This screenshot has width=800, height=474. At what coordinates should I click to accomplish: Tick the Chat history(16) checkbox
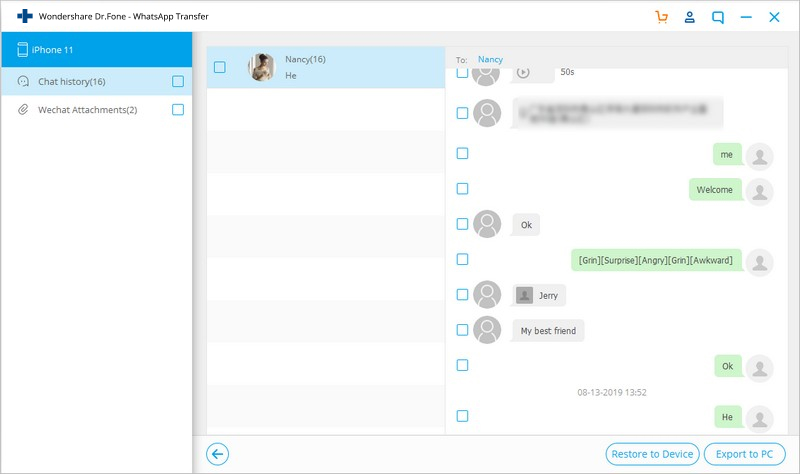(178, 82)
